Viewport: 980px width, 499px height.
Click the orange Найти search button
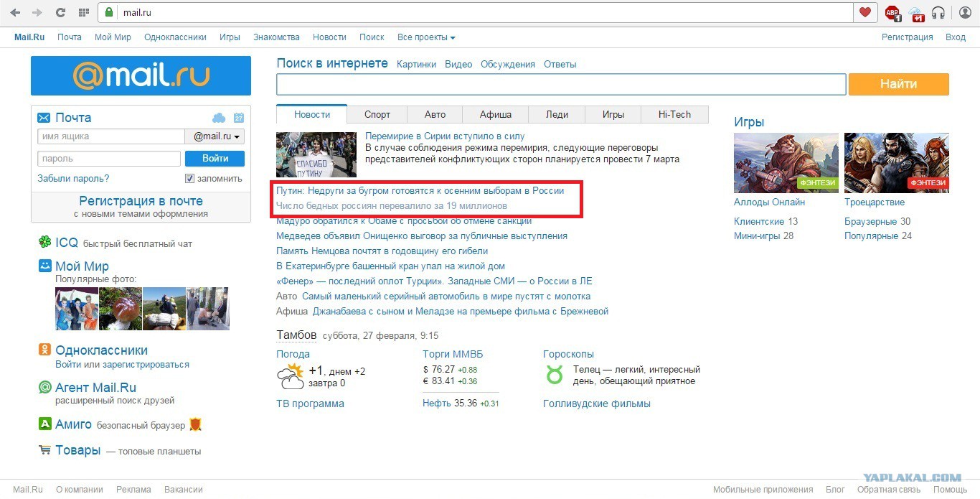[x=899, y=84]
